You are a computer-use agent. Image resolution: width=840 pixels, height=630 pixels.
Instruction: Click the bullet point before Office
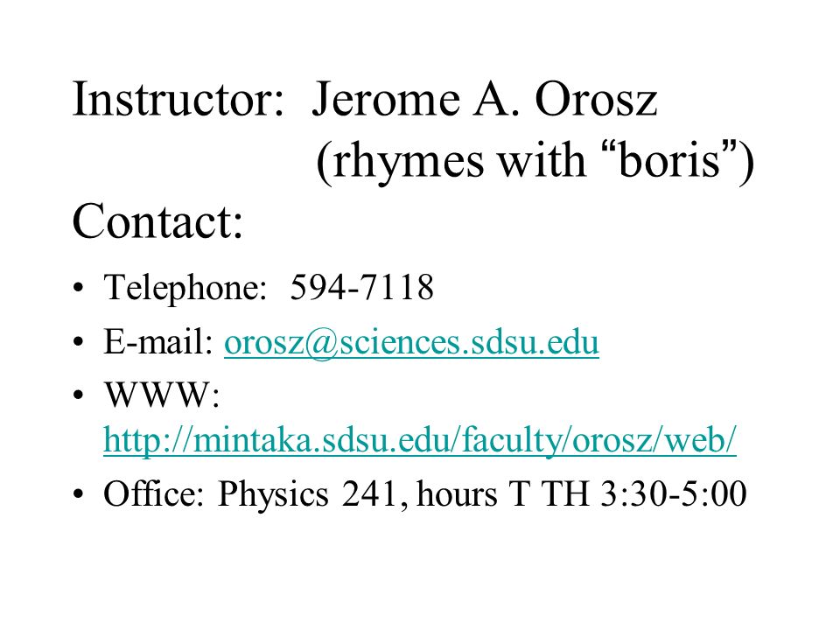click(79, 493)
